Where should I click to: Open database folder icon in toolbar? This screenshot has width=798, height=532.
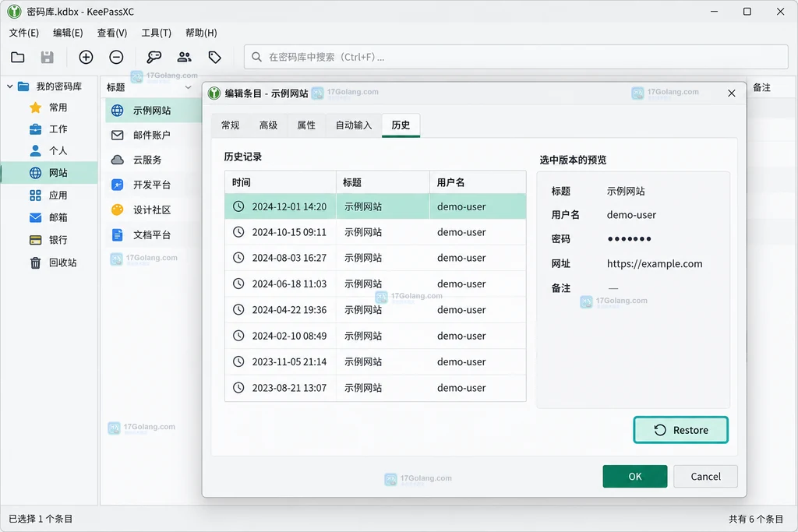click(18, 57)
